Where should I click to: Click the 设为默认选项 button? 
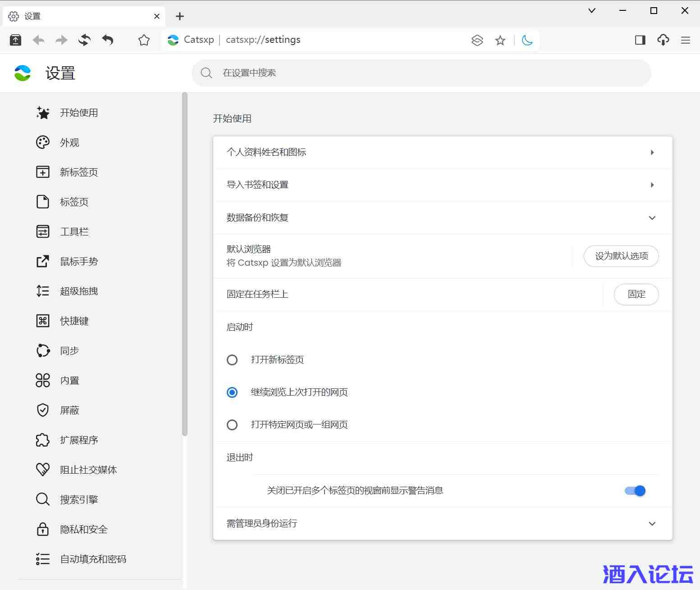pos(621,256)
